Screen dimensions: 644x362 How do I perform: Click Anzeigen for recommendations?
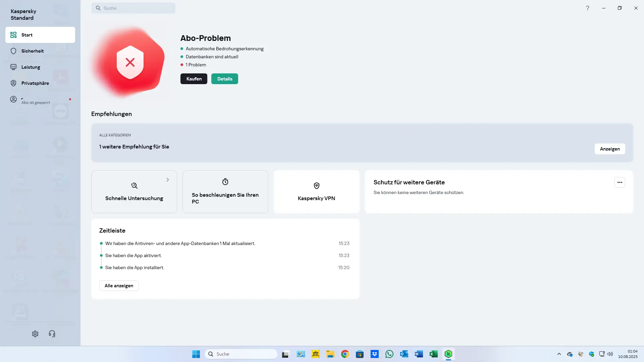point(609,149)
